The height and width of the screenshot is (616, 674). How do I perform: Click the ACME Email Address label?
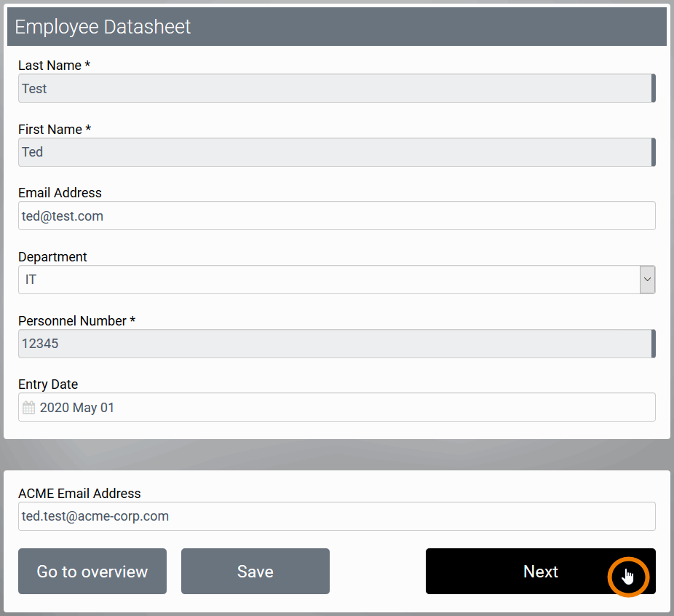[x=79, y=494]
